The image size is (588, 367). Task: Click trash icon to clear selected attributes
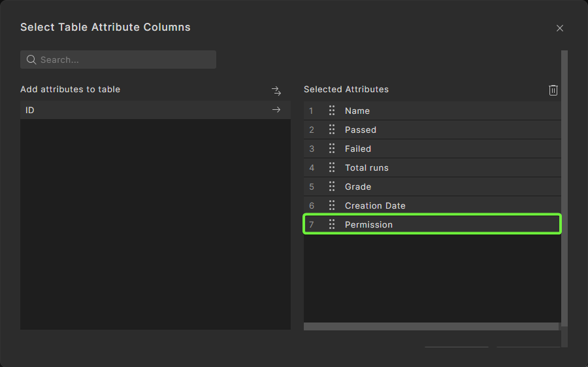(553, 90)
